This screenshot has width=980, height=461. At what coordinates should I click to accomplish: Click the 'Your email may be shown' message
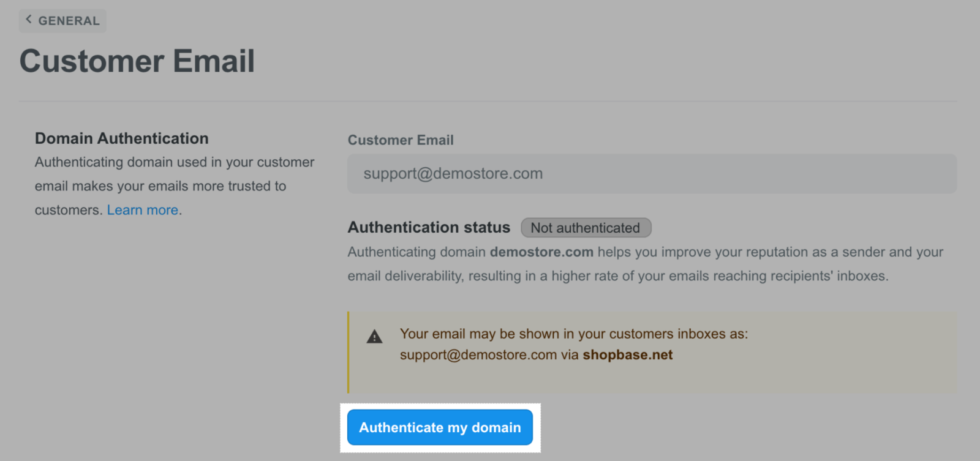click(574, 334)
